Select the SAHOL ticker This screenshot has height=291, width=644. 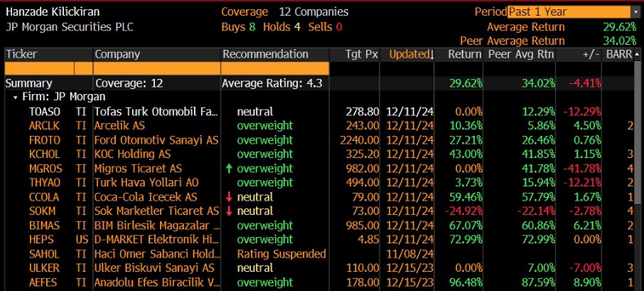[x=44, y=253]
